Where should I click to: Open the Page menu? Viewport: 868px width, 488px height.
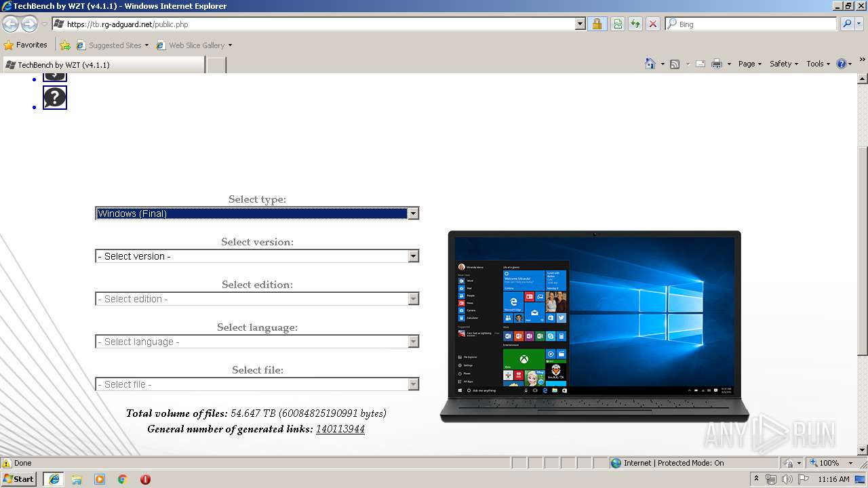click(x=749, y=64)
